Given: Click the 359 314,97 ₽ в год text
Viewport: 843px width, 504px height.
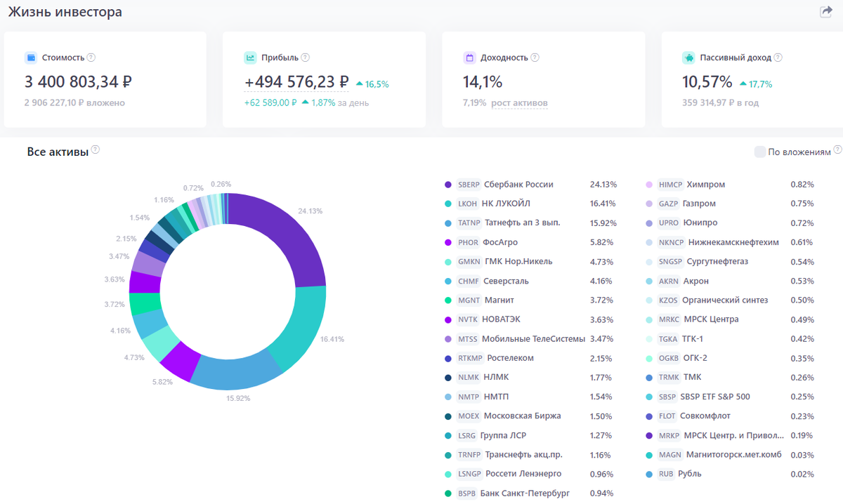Looking at the screenshot, I should (721, 103).
